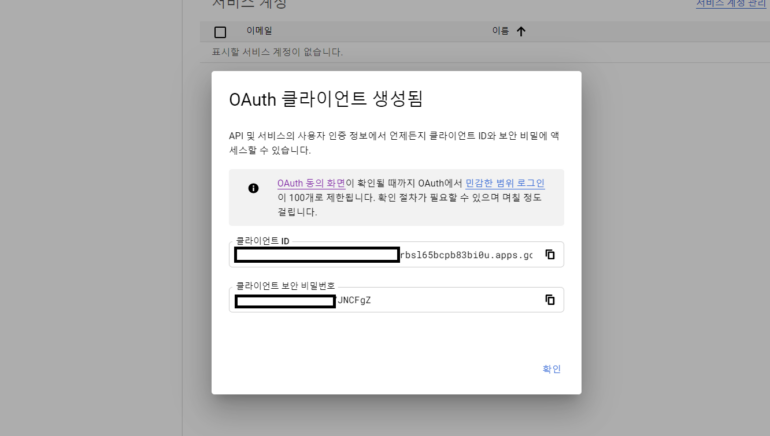
Task: Sort the table by 이메일 column
Action: [x=259, y=32]
